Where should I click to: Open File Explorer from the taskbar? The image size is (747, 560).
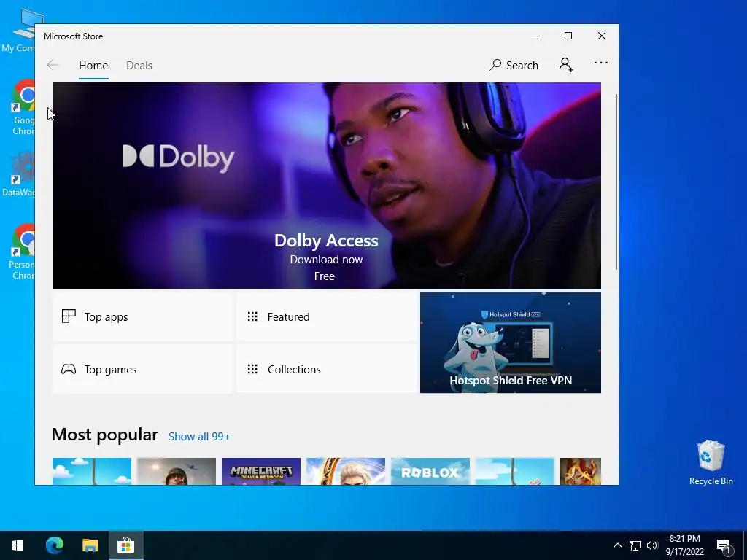coord(90,545)
